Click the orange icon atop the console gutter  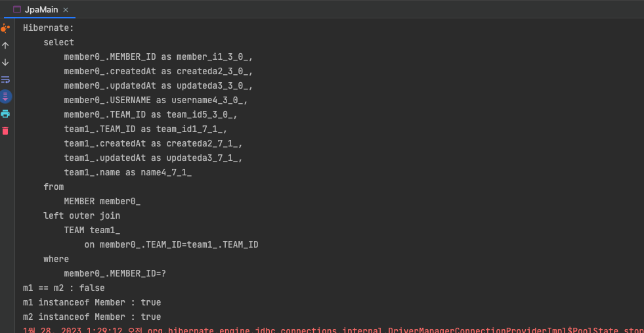point(5,28)
